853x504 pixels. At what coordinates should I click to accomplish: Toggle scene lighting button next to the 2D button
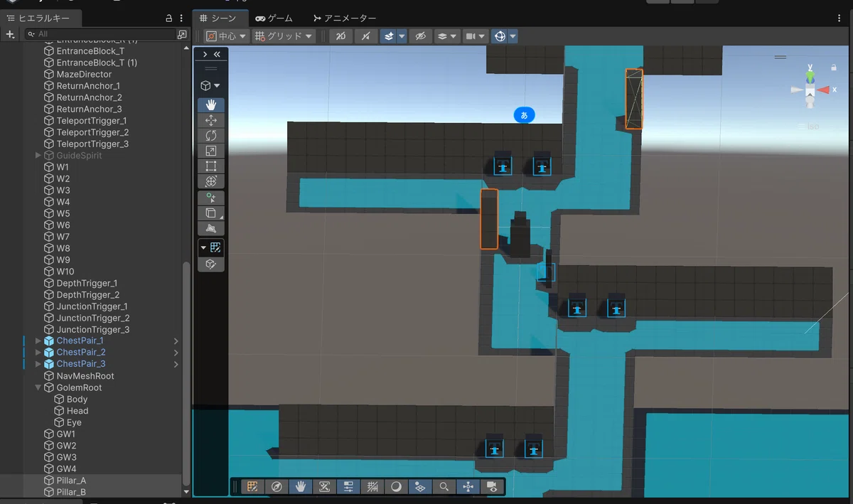365,36
